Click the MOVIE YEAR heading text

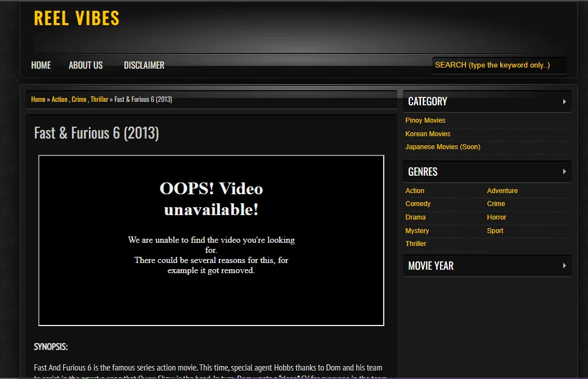(430, 266)
